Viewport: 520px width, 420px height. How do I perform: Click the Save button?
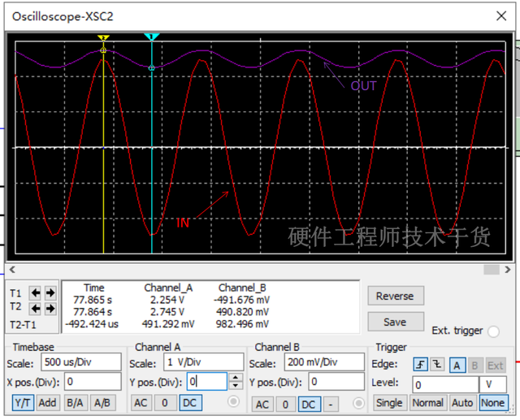click(395, 322)
